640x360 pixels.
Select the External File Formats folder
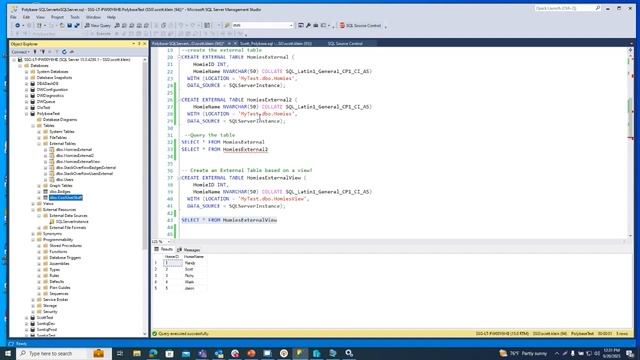(x=67, y=228)
